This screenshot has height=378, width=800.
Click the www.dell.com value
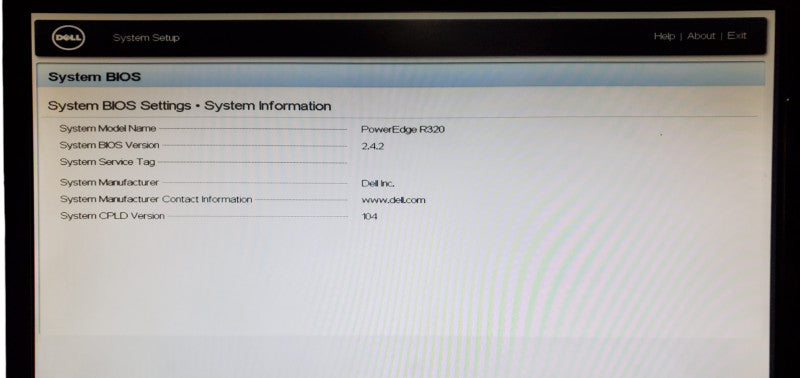(393, 200)
